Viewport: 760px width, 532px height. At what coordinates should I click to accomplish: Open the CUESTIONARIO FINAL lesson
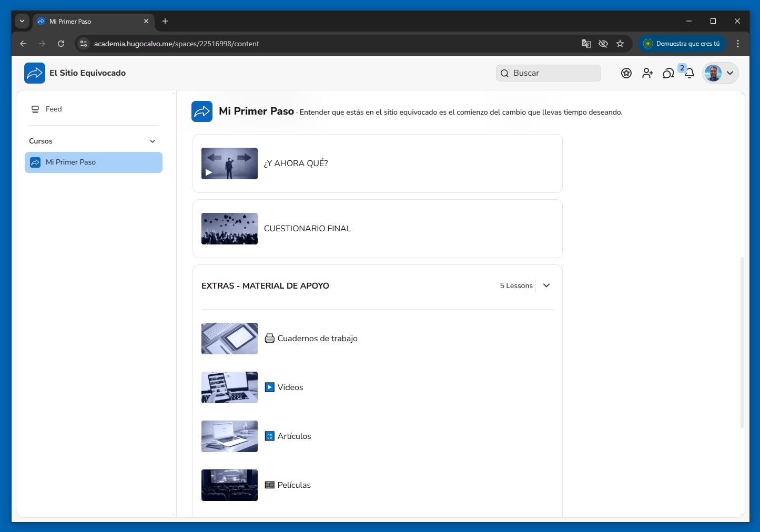(378, 229)
